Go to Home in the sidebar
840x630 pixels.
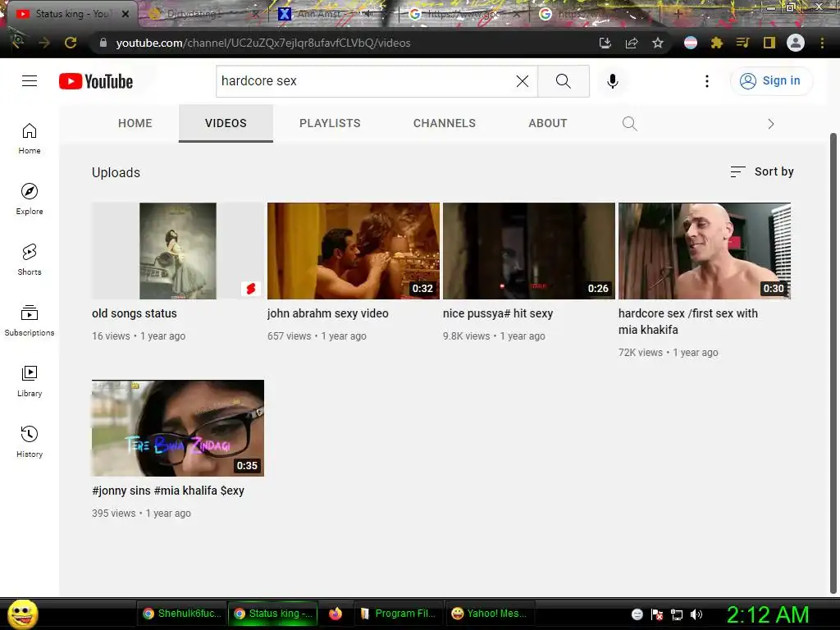(x=30, y=139)
